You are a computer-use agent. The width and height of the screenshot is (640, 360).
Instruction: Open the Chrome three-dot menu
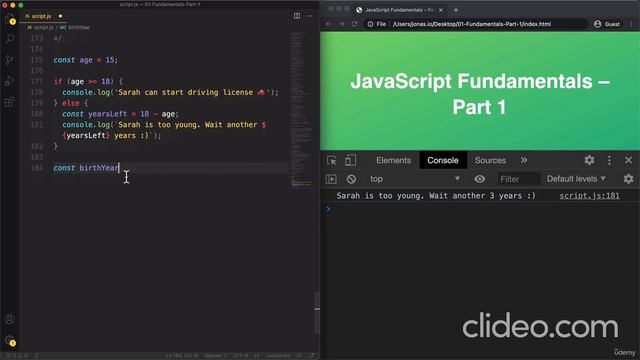631,24
